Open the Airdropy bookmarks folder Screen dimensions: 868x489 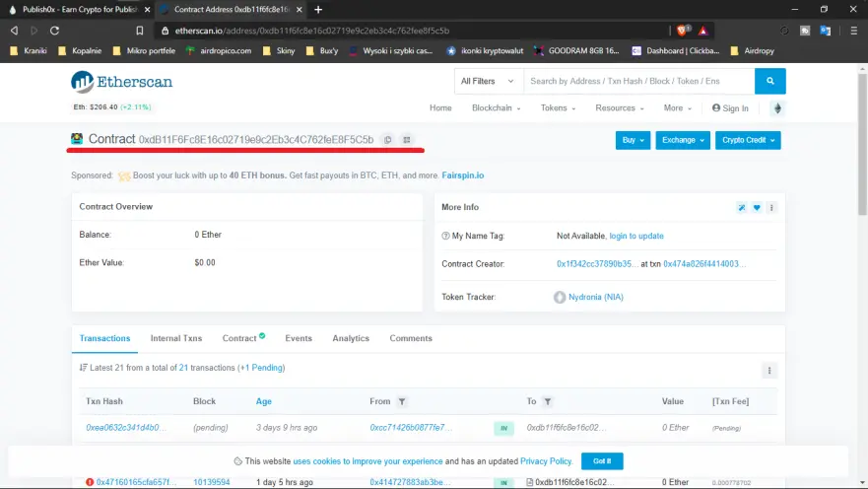[753, 51]
